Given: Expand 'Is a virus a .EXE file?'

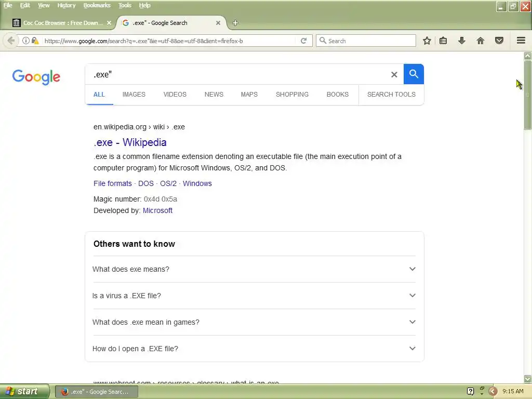Looking at the screenshot, I should point(254,296).
